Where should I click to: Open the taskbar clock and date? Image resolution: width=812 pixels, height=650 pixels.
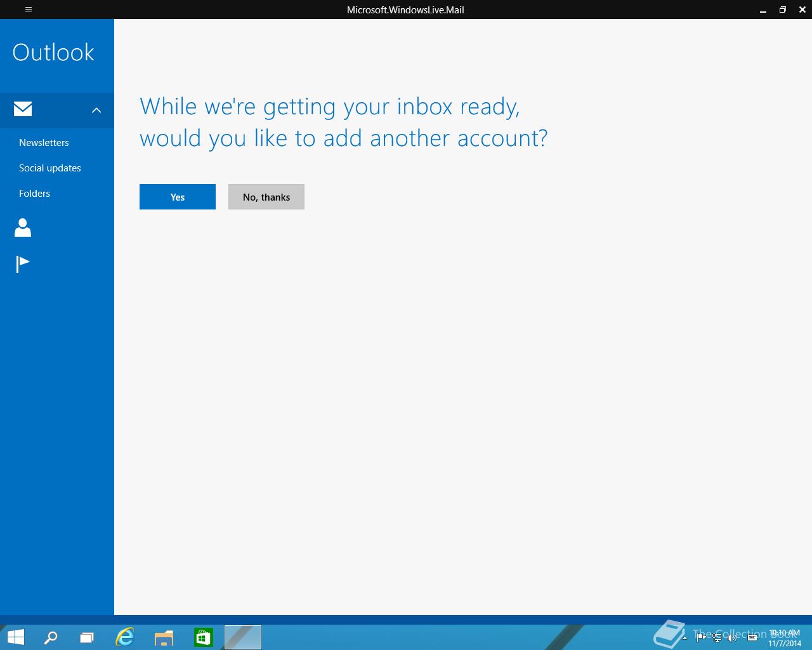(785, 638)
